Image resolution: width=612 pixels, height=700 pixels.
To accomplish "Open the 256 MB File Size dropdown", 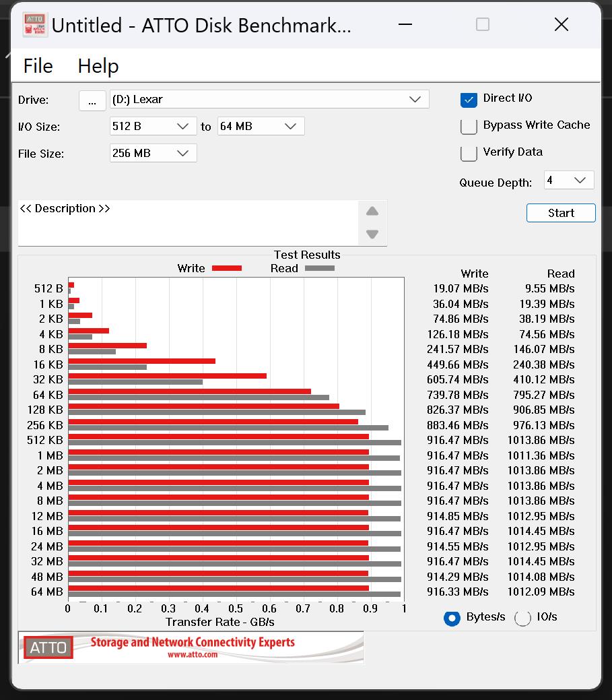I will pos(153,153).
